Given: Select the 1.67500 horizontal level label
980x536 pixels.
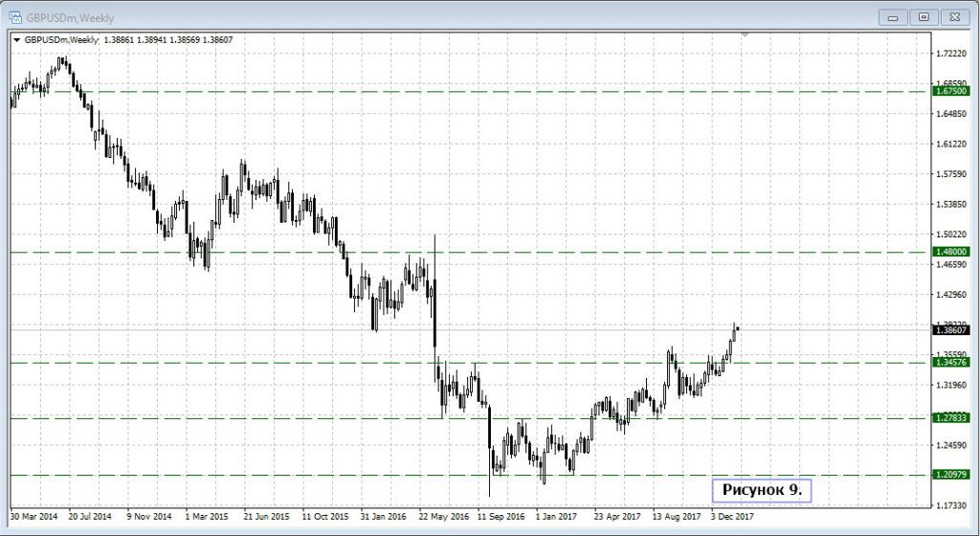Looking at the screenshot, I should click(x=950, y=91).
